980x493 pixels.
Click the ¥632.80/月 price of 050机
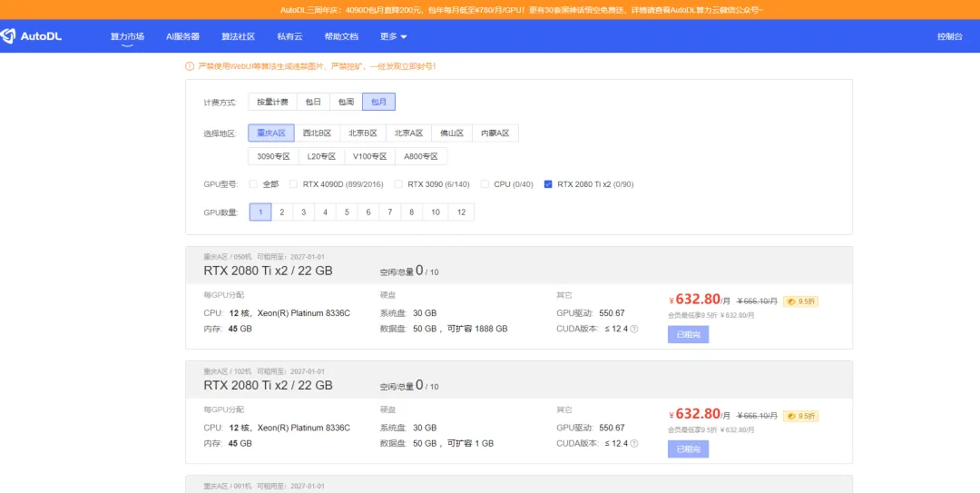pos(699,299)
